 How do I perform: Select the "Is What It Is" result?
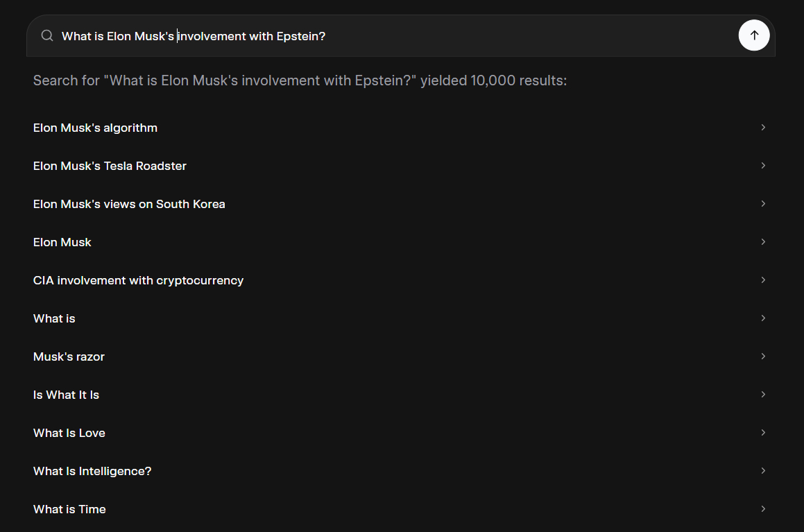click(x=66, y=395)
